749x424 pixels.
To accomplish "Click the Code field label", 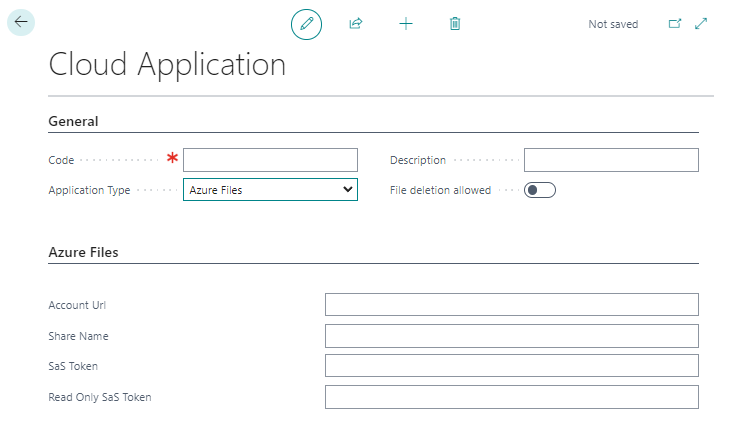I will click(61, 160).
